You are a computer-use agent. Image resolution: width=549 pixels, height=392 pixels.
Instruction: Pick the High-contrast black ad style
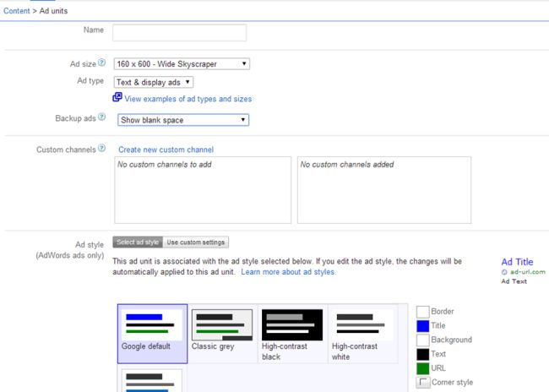292,334
